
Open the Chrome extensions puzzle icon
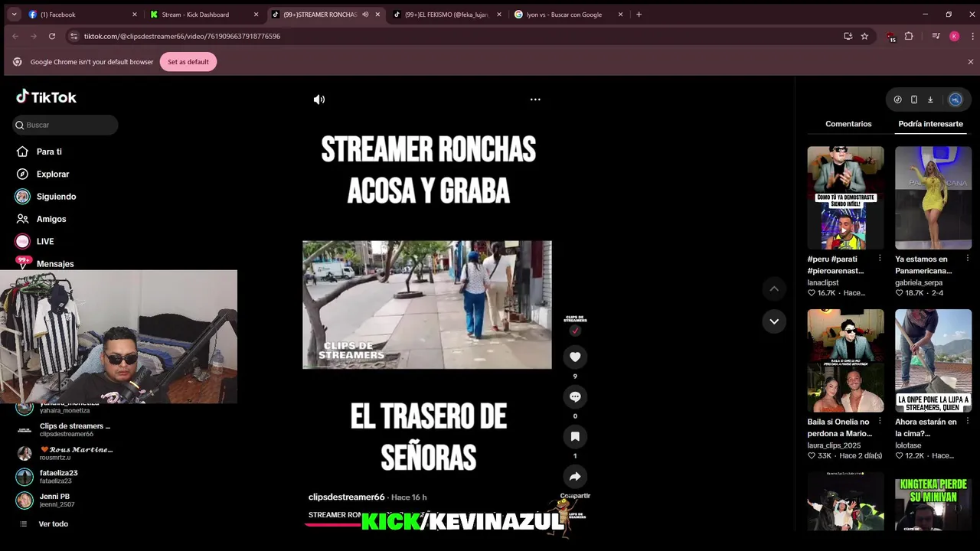pos(909,36)
